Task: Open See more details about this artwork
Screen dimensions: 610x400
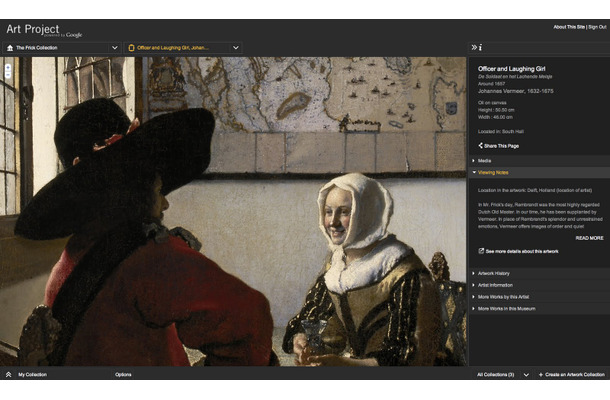Action: tap(522, 251)
